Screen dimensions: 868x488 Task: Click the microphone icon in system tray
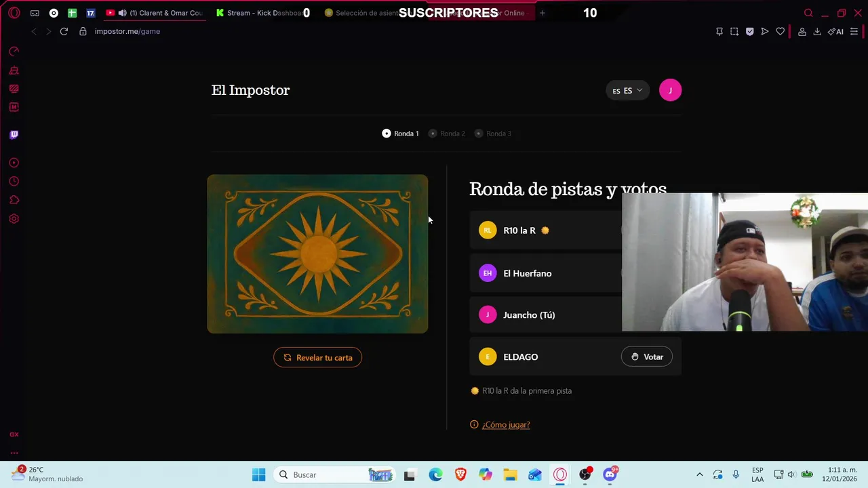tap(736, 474)
